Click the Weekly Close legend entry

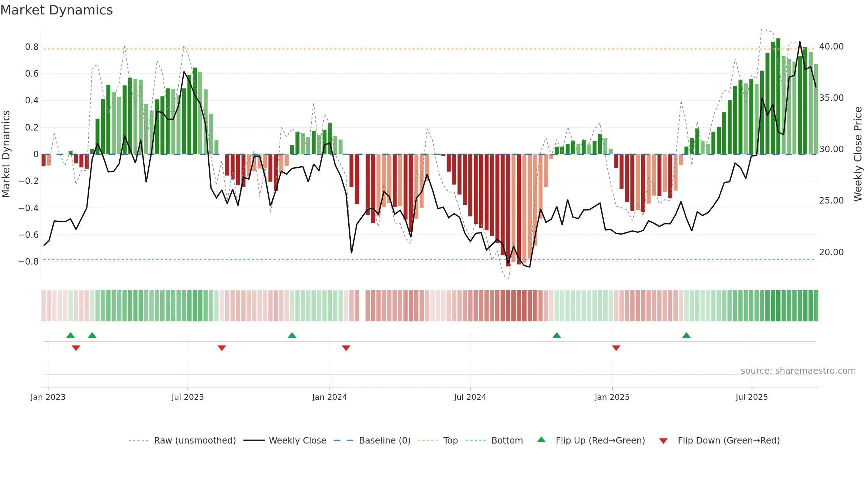point(285,440)
